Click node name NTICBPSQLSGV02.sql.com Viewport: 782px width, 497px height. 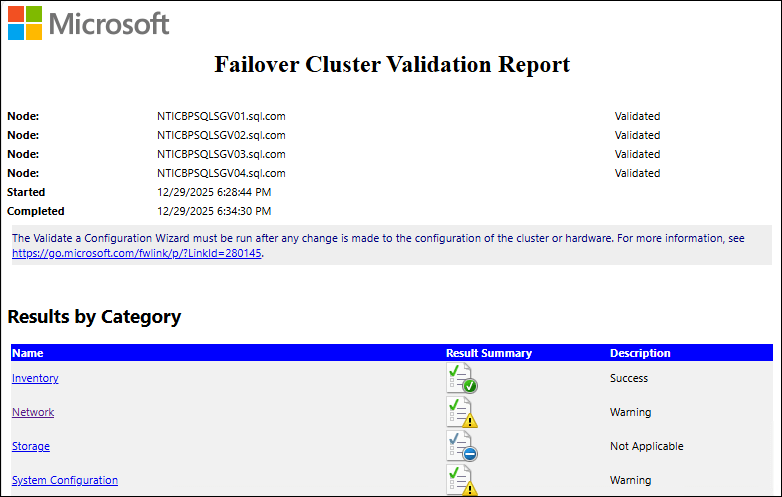pyautogui.click(x=221, y=135)
